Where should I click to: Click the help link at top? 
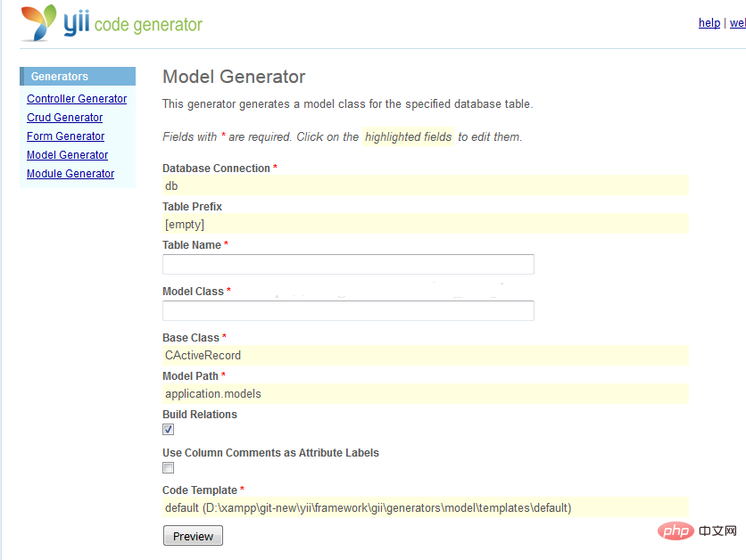pos(709,23)
